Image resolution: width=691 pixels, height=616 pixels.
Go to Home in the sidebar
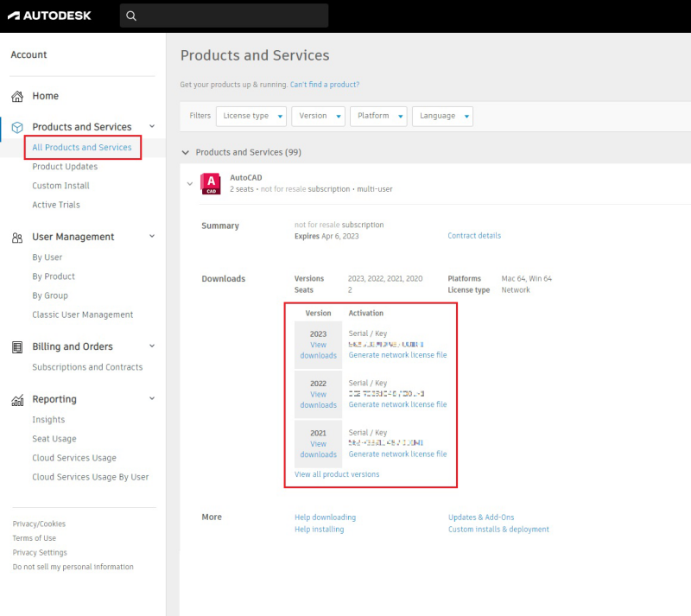(46, 96)
